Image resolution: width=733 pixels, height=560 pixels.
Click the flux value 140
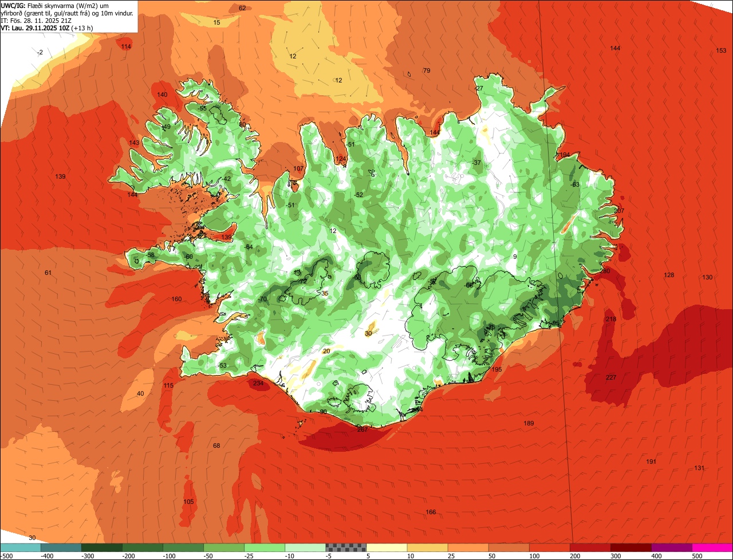163,94
